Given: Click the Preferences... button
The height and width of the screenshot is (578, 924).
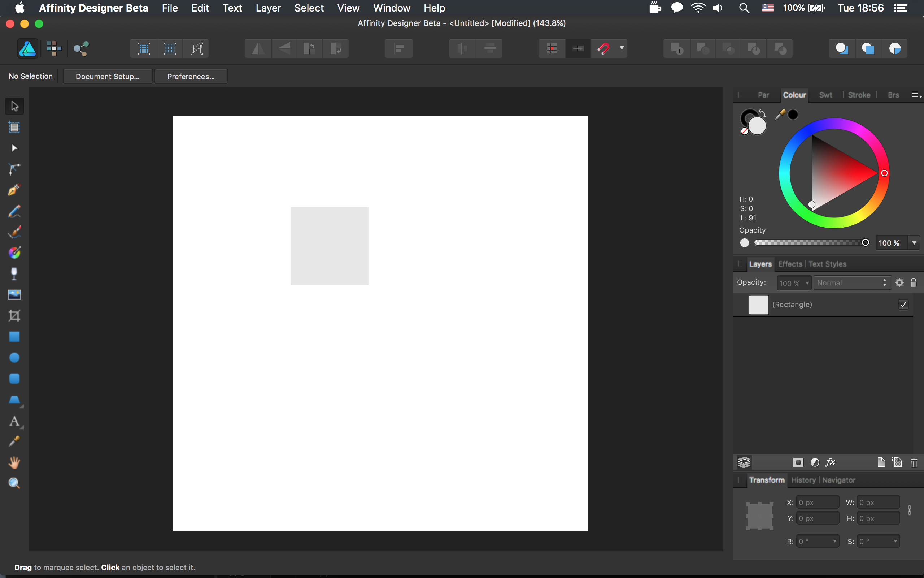Looking at the screenshot, I should (x=191, y=77).
